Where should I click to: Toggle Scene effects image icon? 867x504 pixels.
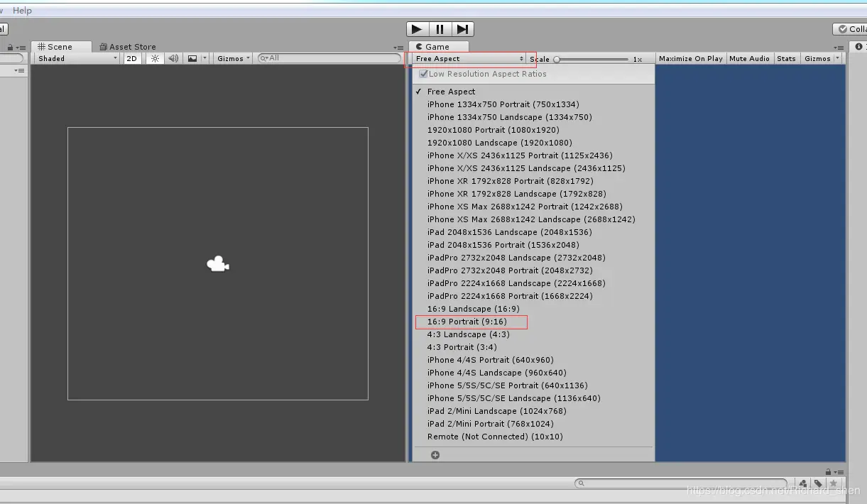(x=192, y=59)
